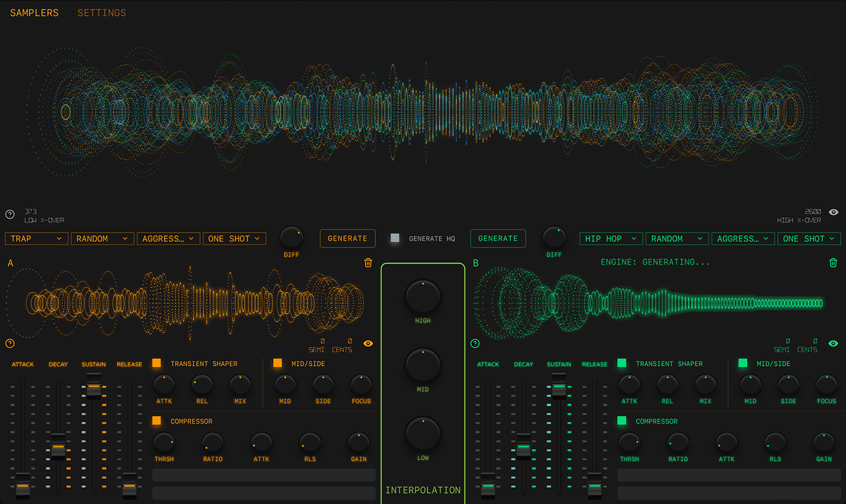This screenshot has width=846, height=504.
Task: Click help icon next to LOW X-OVER
Action: (10, 215)
